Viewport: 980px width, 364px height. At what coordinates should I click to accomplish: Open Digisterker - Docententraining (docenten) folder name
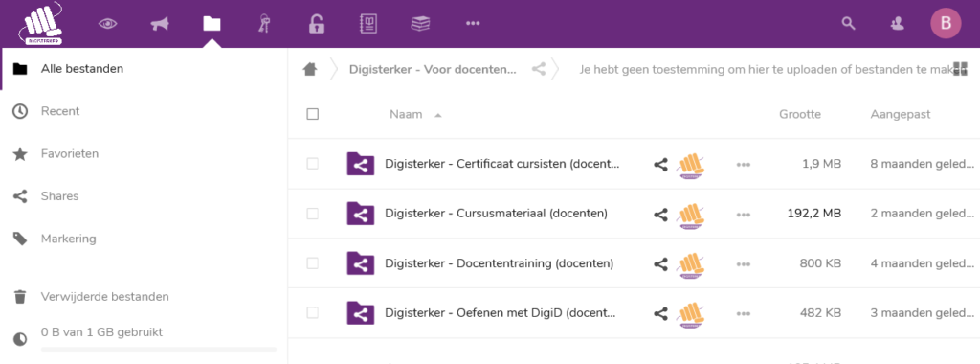(500, 263)
